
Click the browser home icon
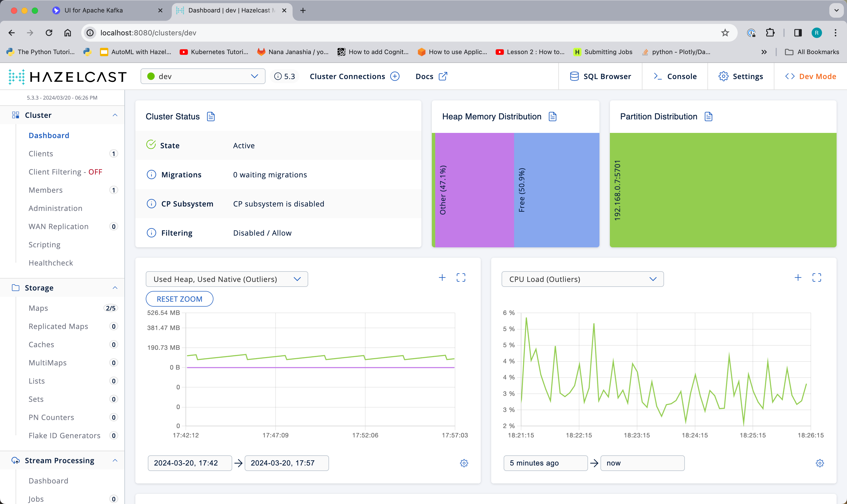point(68,33)
